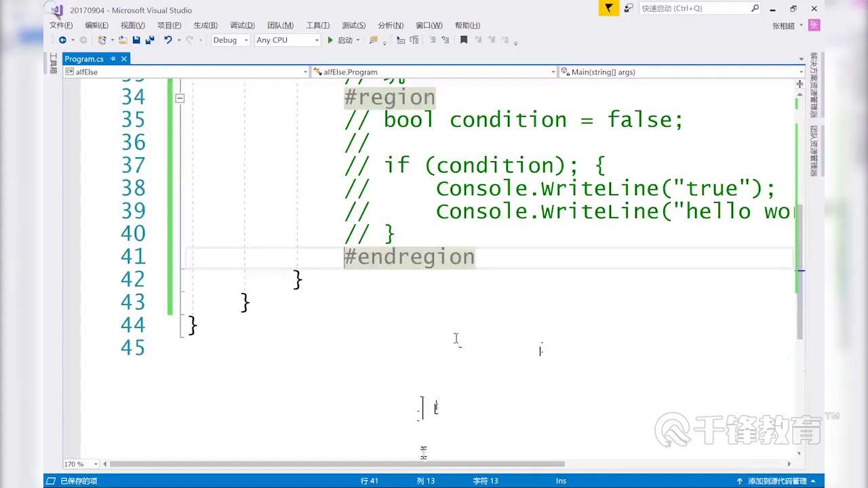Collapse the #region block at line 34
Viewport: 868px width, 488px height.
point(180,98)
